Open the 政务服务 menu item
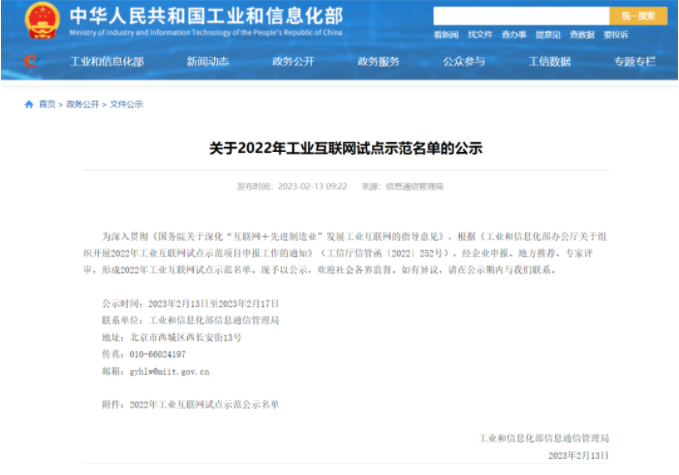The width and height of the screenshot is (679, 475). pos(378,62)
